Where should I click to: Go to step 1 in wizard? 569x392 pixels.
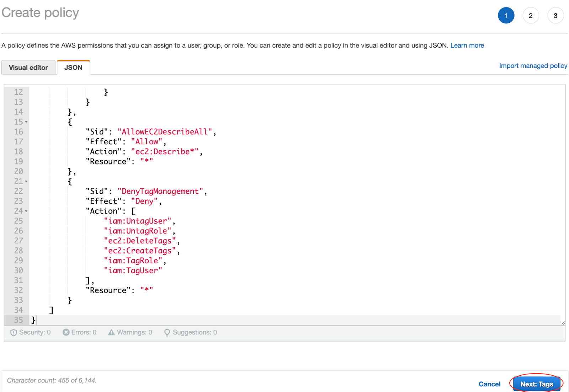(x=506, y=16)
